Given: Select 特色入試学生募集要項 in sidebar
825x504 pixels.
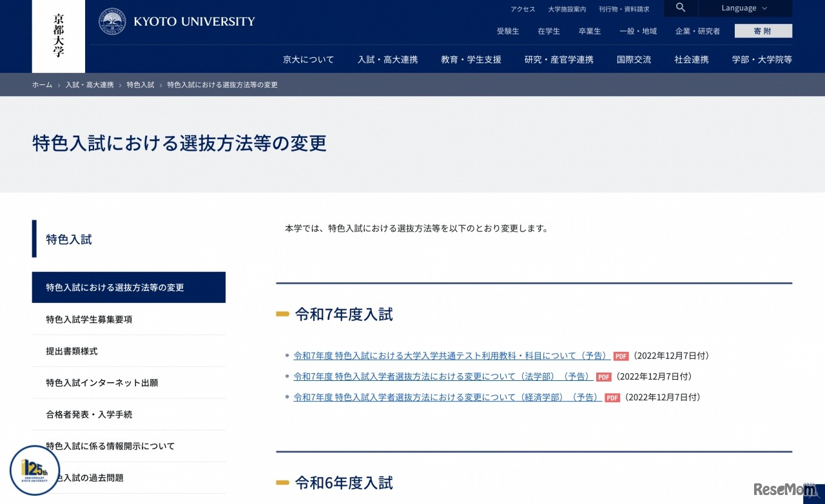Looking at the screenshot, I should (89, 319).
